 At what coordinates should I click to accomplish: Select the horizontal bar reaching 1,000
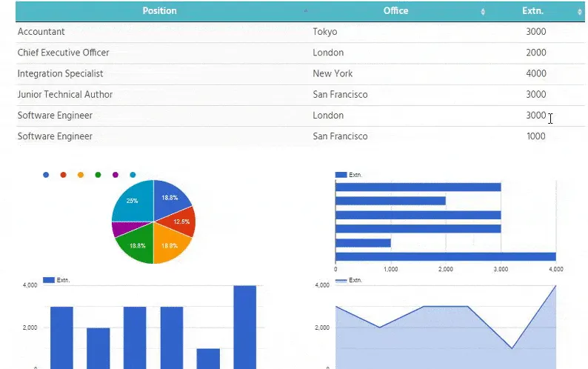pos(363,243)
